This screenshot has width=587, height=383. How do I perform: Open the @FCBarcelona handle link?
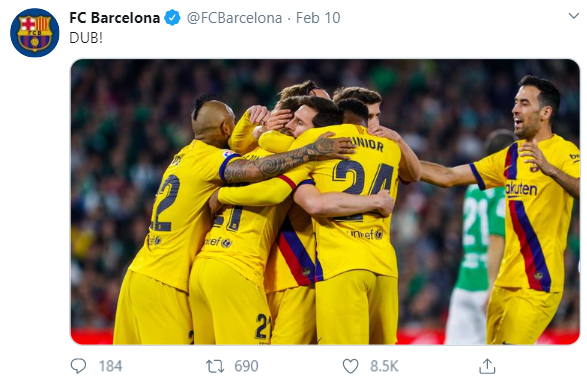(234, 18)
